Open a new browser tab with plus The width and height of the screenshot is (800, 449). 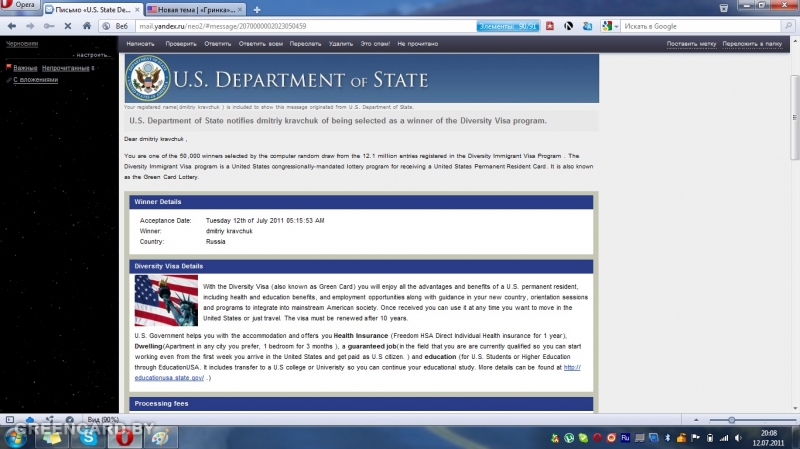click(257, 10)
